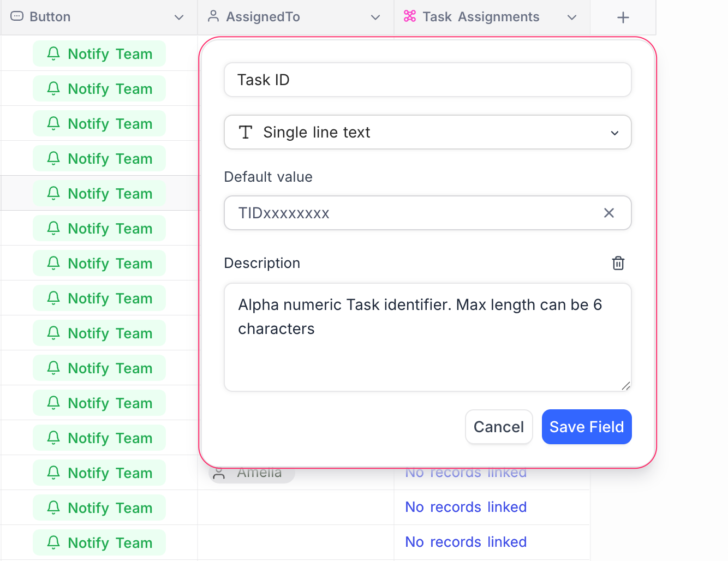728x561 pixels.
Task: Click the bell icon beside the first Notify Team
Action: [53, 53]
